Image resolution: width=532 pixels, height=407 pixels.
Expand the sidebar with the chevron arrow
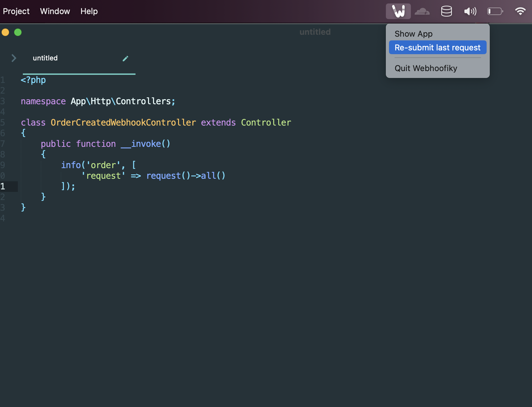pyautogui.click(x=14, y=58)
